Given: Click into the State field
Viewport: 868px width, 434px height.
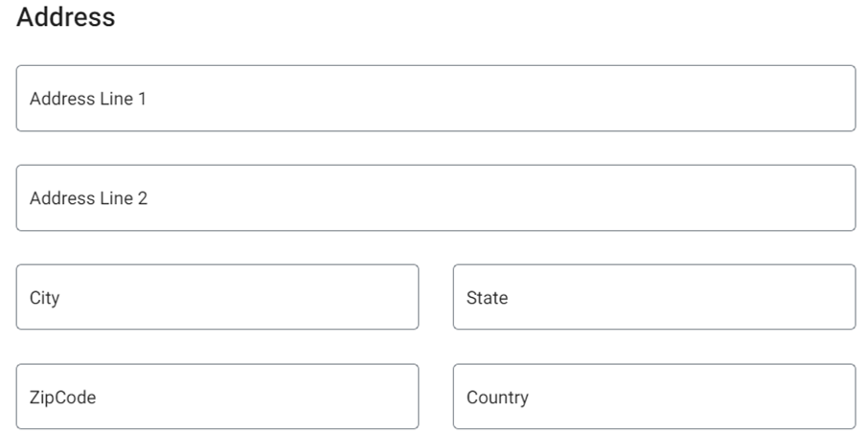Looking at the screenshot, I should coord(653,298).
